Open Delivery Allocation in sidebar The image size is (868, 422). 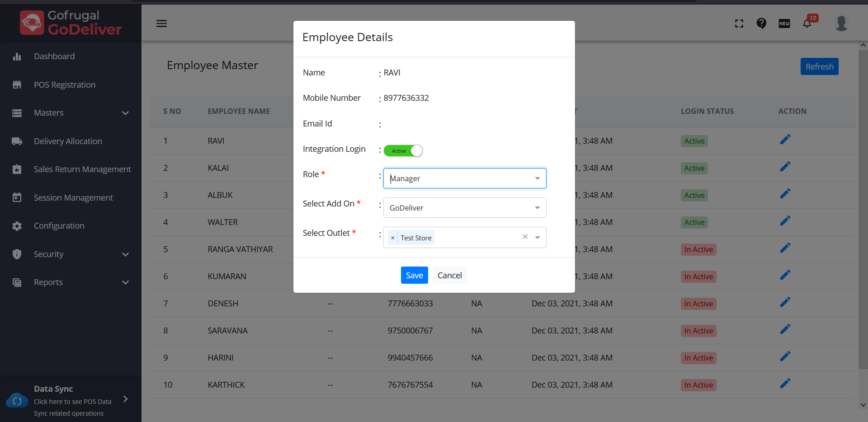pos(68,141)
